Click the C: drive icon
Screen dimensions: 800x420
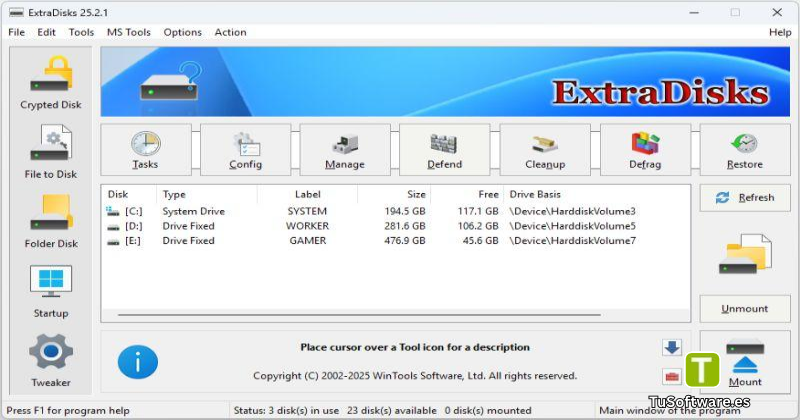(x=112, y=211)
